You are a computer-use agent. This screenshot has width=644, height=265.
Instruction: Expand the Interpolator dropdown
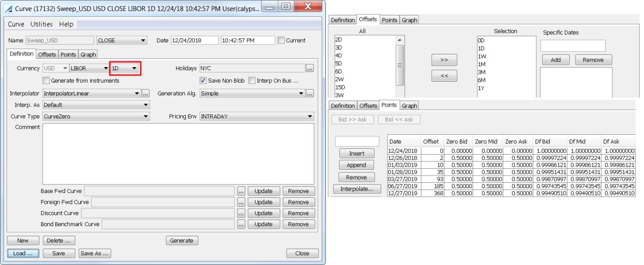point(91,93)
